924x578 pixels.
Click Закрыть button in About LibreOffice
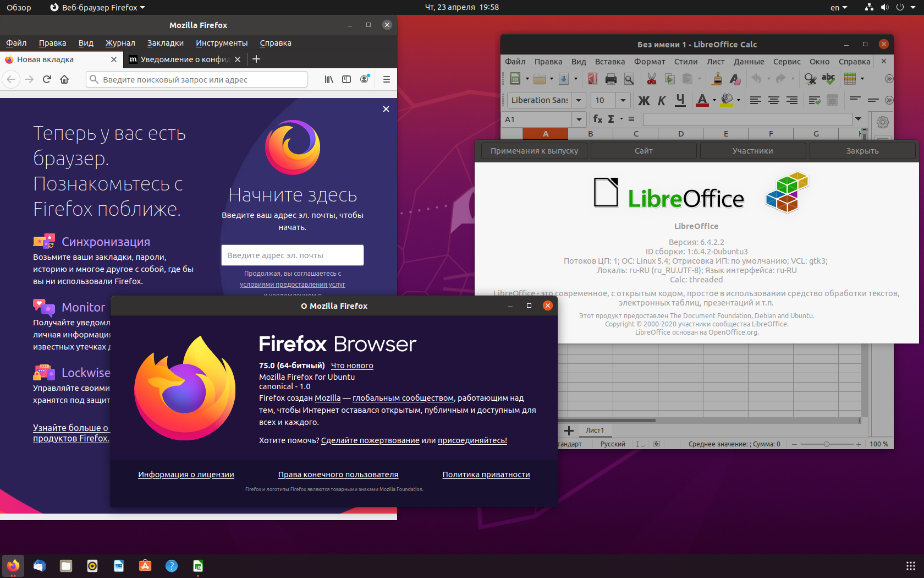tap(862, 151)
